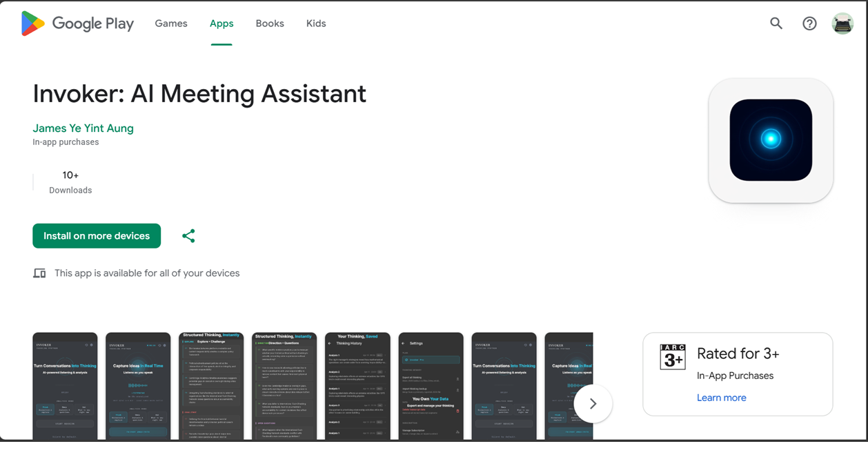Switch to the Books tab
This screenshot has height=466, width=868.
coord(270,23)
